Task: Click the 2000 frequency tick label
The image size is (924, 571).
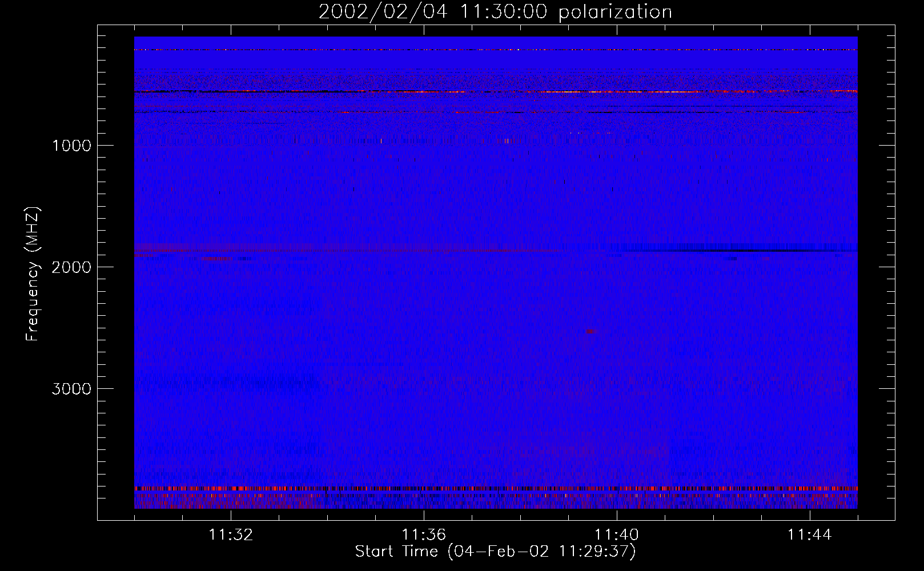Action: point(71,267)
